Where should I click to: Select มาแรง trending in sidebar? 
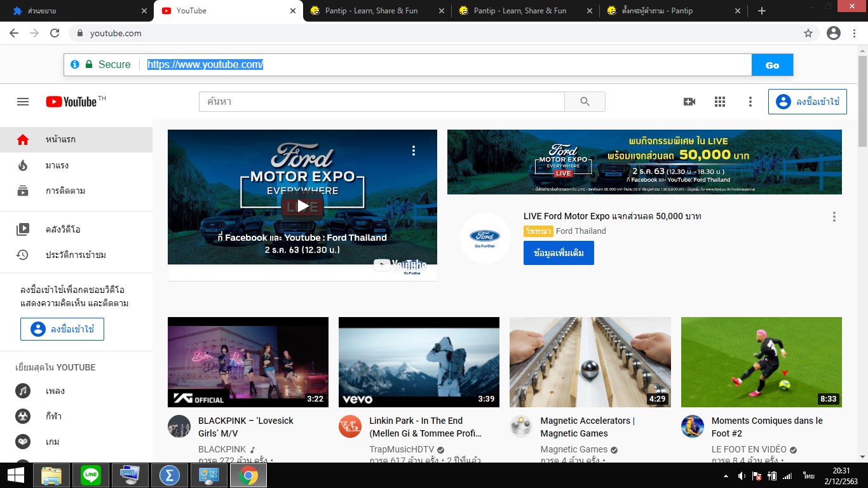tap(76, 165)
